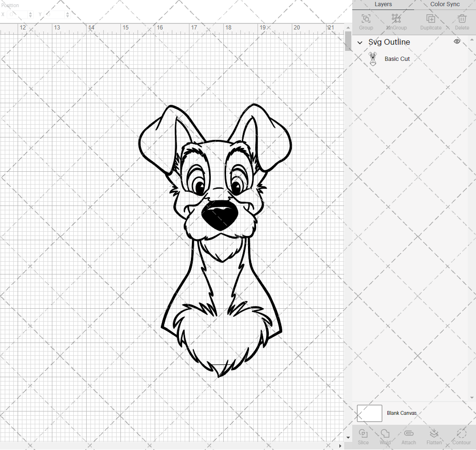This screenshot has height=450, width=476.
Task: Select the Basic Cut layer
Action: pyautogui.click(x=397, y=59)
